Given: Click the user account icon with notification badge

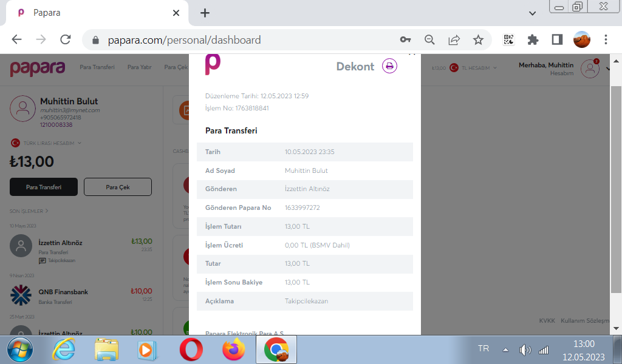Looking at the screenshot, I should coord(590,68).
